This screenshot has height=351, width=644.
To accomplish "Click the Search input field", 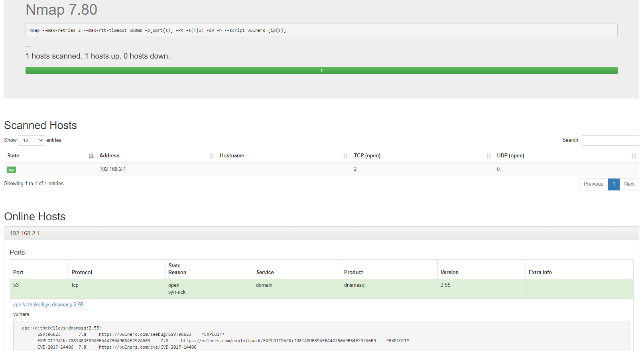I will [x=610, y=140].
